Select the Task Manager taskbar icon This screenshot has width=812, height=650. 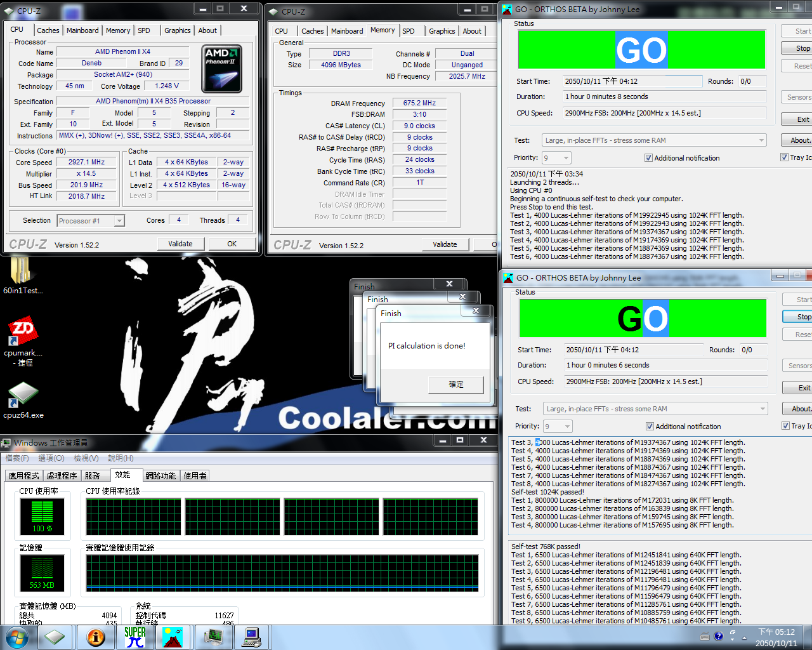tap(213, 637)
